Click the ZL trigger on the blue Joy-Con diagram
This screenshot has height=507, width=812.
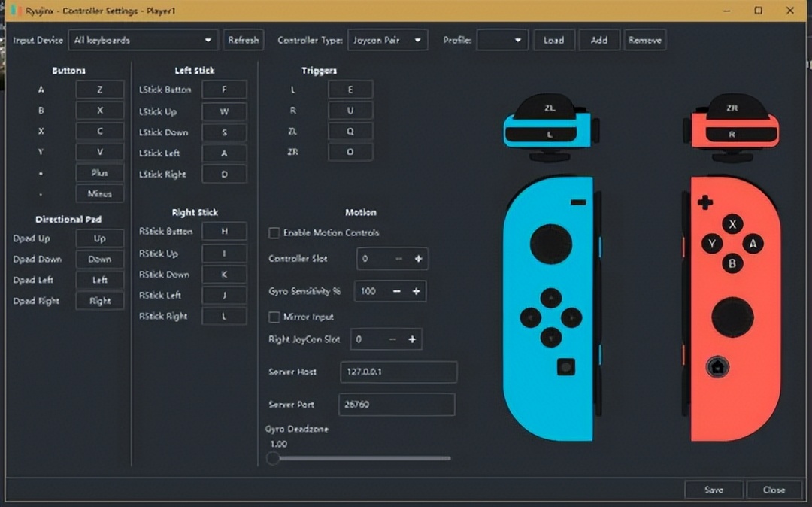(x=551, y=109)
